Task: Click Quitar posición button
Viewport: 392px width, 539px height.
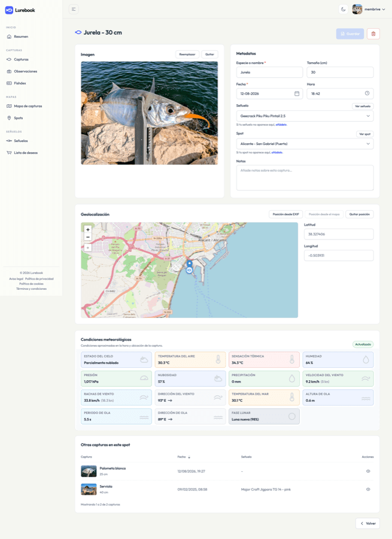Action: (x=359, y=214)
